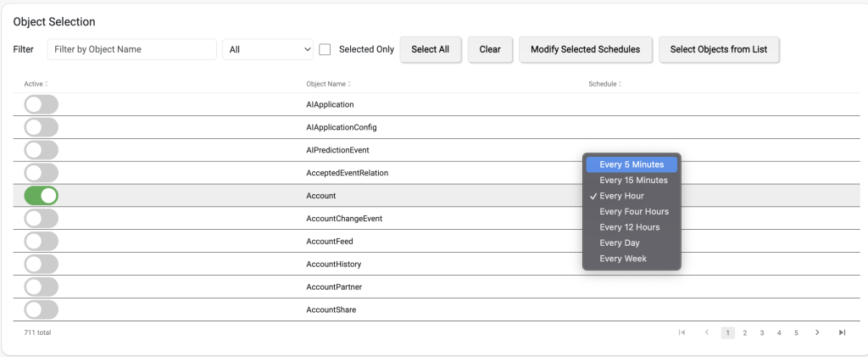868x357 pixels.
Task: Select Every 15 Minutes schedule option
Action: (x=632, y=181)
